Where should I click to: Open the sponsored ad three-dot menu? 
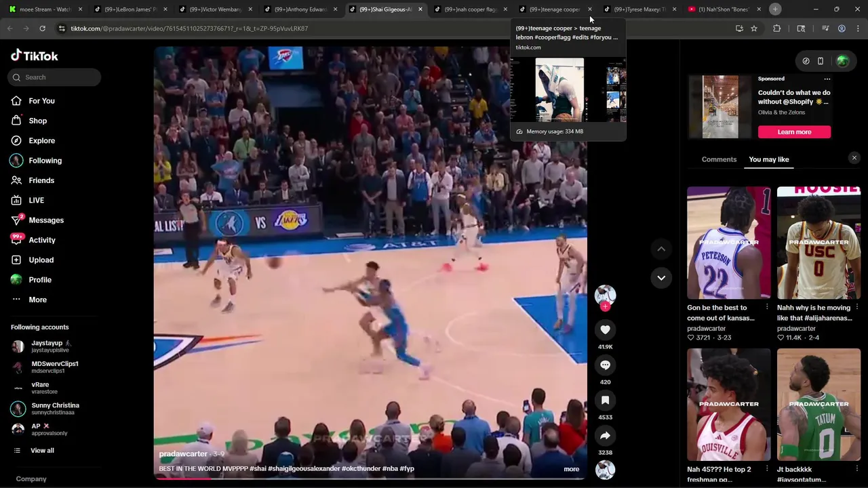[827, 79]
